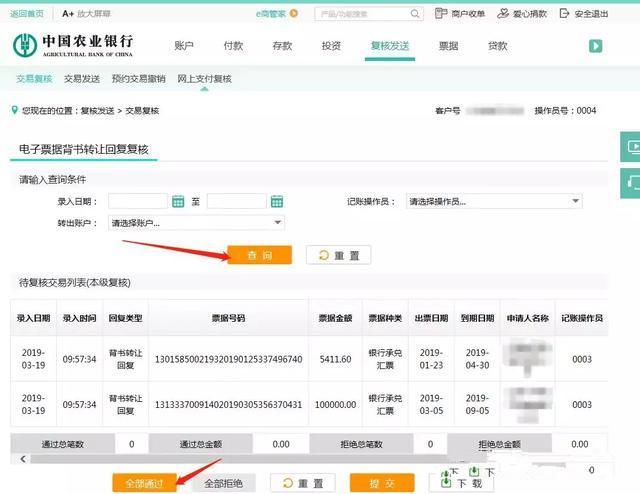Click the amount 100000.00 cell
The height and width of the screenshot is (494, 640).
(335, 405)
